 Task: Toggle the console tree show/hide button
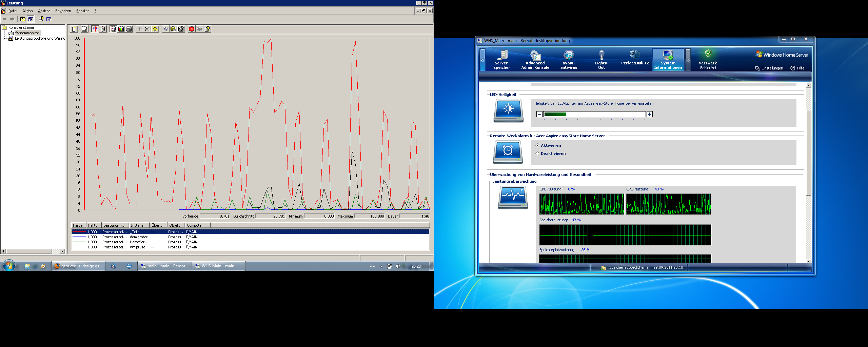(31, 19)
